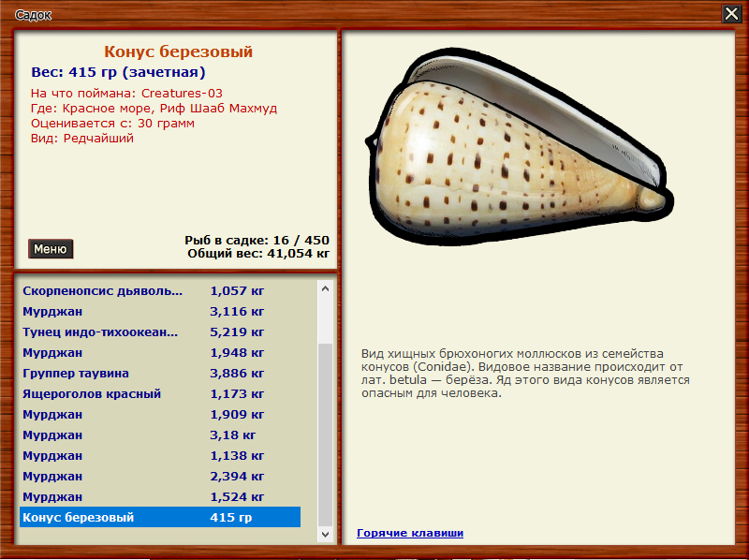The width and height of the screenshot is (749, 560).
Task: Select the Мурджан 1,138 кг row
Action: [160, 455]
